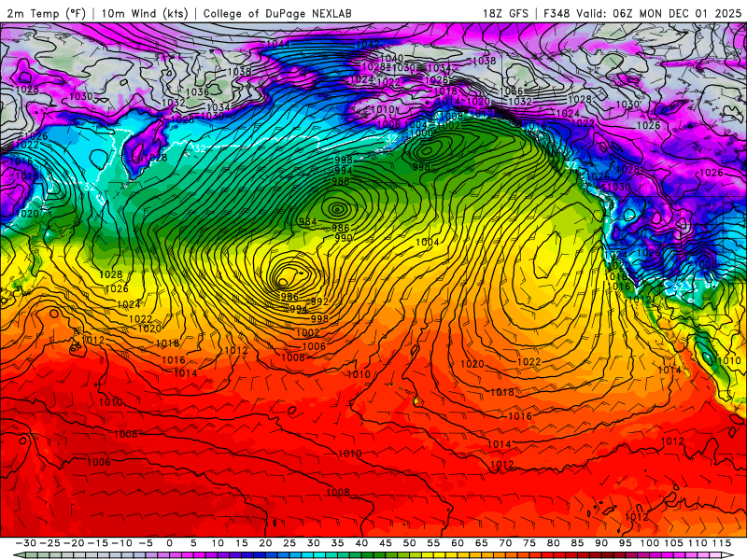The image size is (747, 560).
Task: Click the 85 tick on temperature scale
Action: tap(577, 543)
